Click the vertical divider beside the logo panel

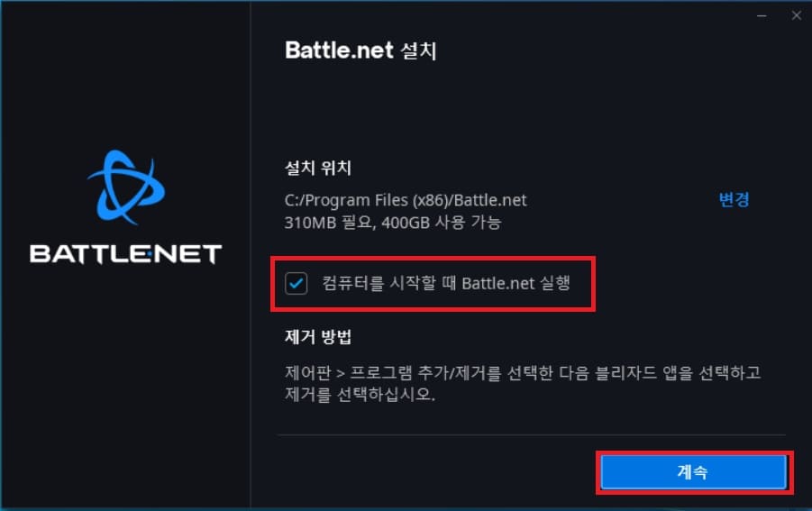tap(251, 255)
